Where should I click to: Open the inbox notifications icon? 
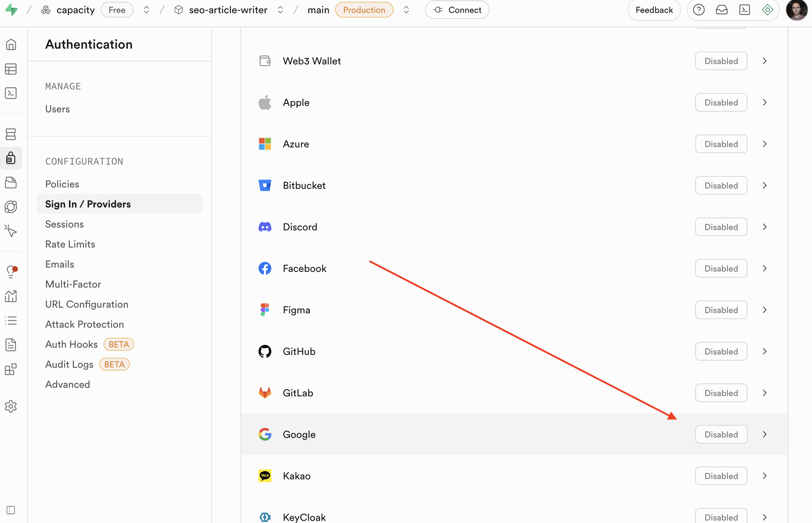(722, 10)
